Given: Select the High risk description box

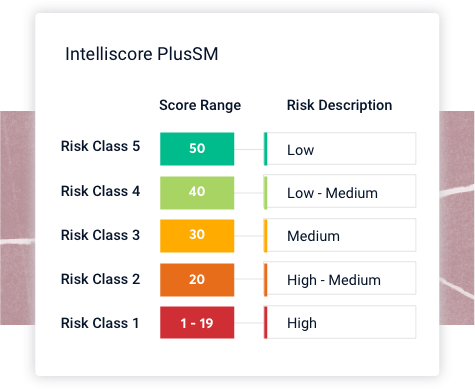Looking at the screenshot, I should click(x=340, y=322).
